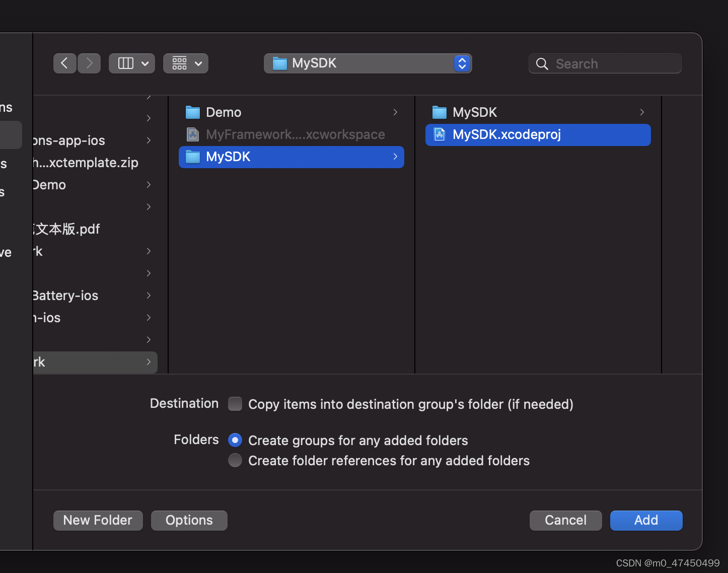Enable Copy items into destination group's folder

click(235, 404)
